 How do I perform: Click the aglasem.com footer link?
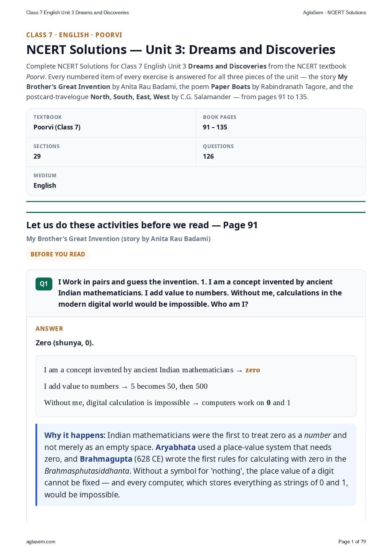41,542
